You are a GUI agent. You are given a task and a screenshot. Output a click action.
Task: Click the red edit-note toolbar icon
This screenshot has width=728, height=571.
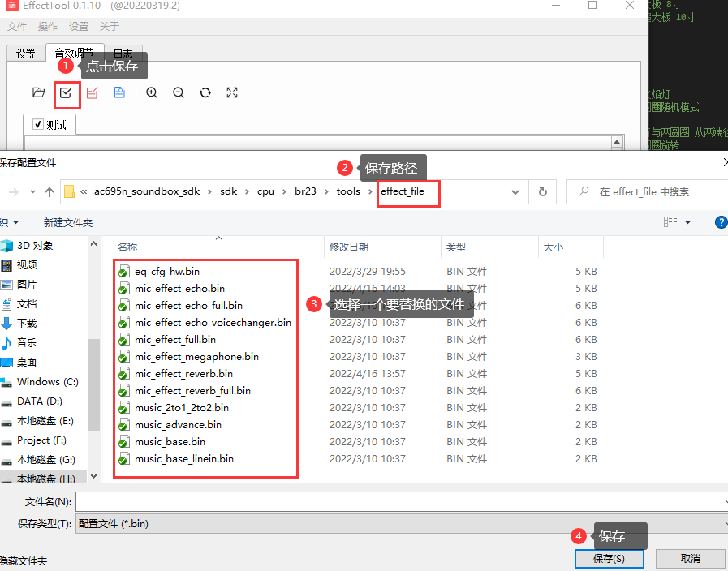point(93,92)
